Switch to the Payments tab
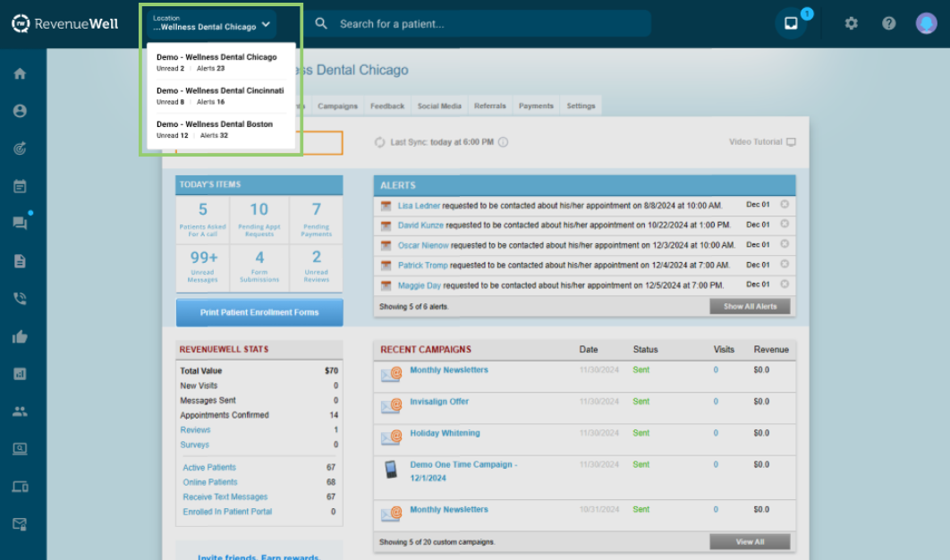The width and height of the screenshot is (950, 560). click(536, 106)
